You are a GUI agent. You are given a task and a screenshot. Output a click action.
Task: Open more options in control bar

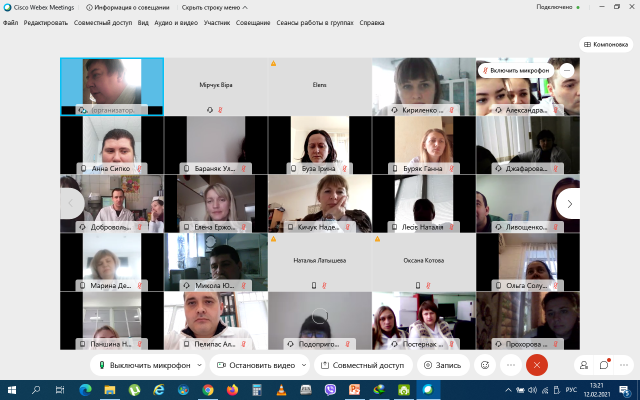[x=511, y=365]
